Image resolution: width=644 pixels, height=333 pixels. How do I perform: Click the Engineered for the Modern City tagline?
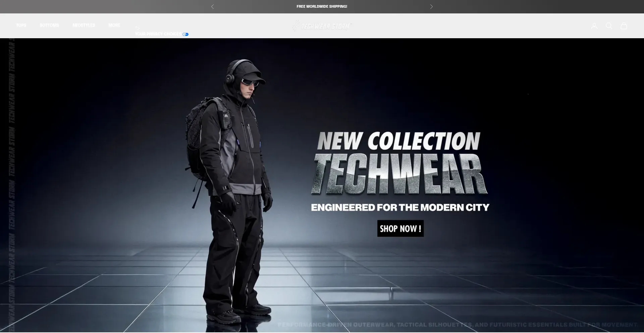tap(400, 207)
